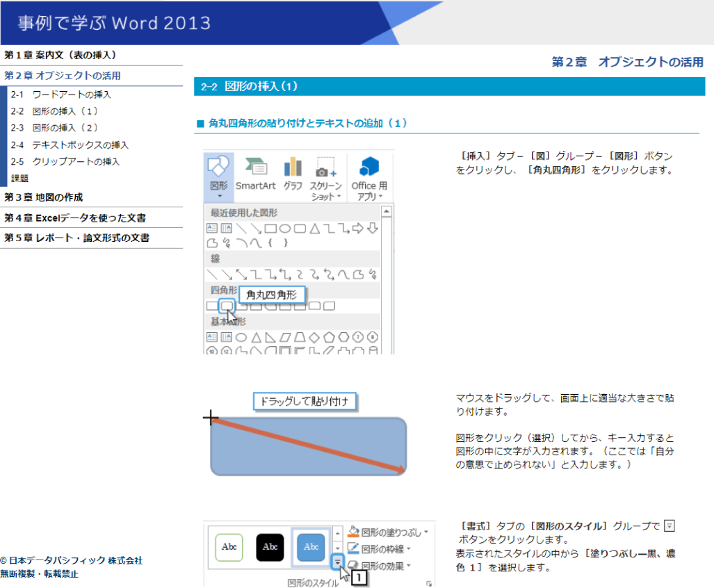Go to 2-4 テキストボックスの挿入
Screen dimensions: 714x588
click(x=70, y=145)
